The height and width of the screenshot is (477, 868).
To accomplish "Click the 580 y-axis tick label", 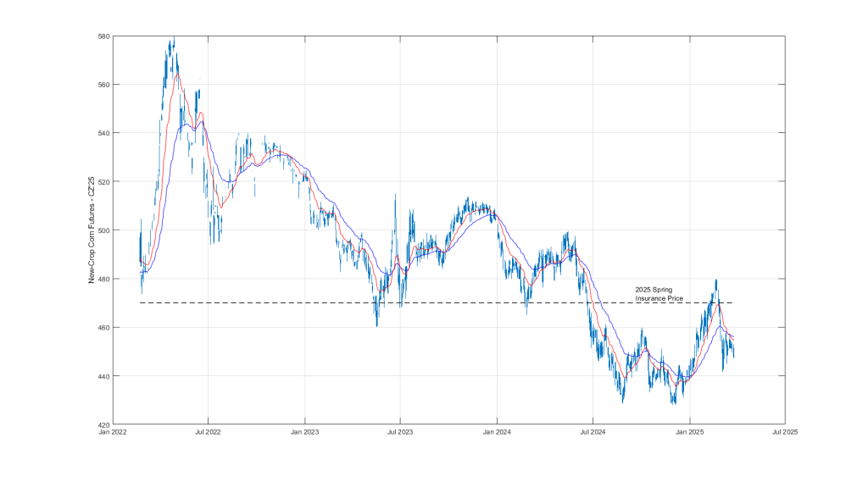I will click(x=103, y=36).
